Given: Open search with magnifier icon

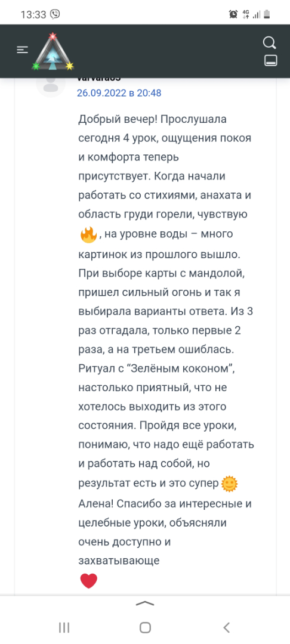Looking at the screenshot, I should point(270,43).
